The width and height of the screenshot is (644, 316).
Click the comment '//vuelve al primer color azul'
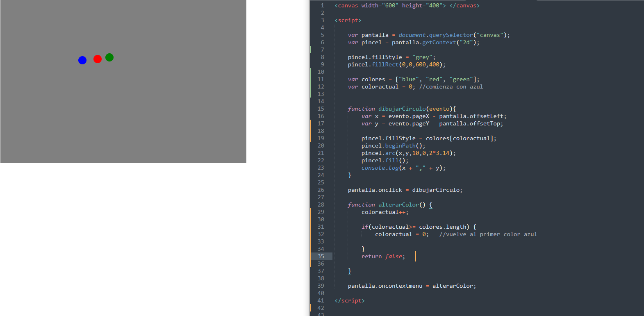point(488,234)
